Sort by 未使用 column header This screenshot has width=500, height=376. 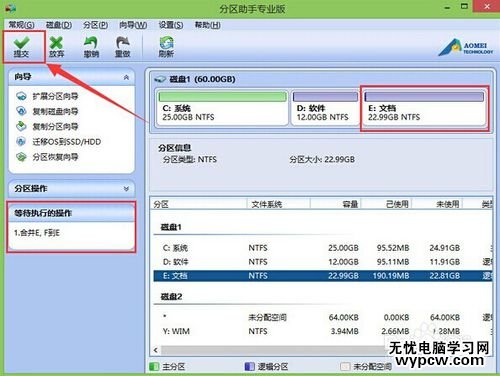437,204
